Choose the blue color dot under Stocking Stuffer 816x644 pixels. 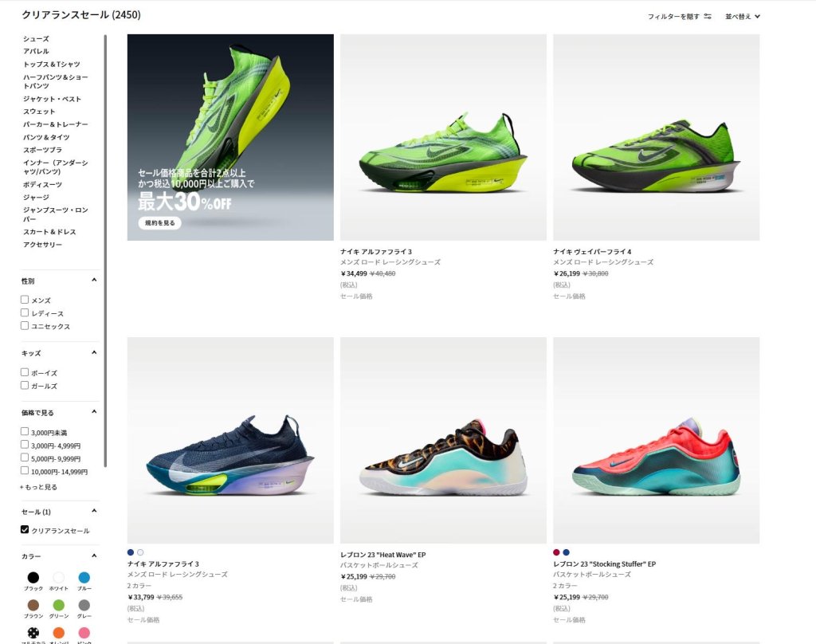point(566,552)
